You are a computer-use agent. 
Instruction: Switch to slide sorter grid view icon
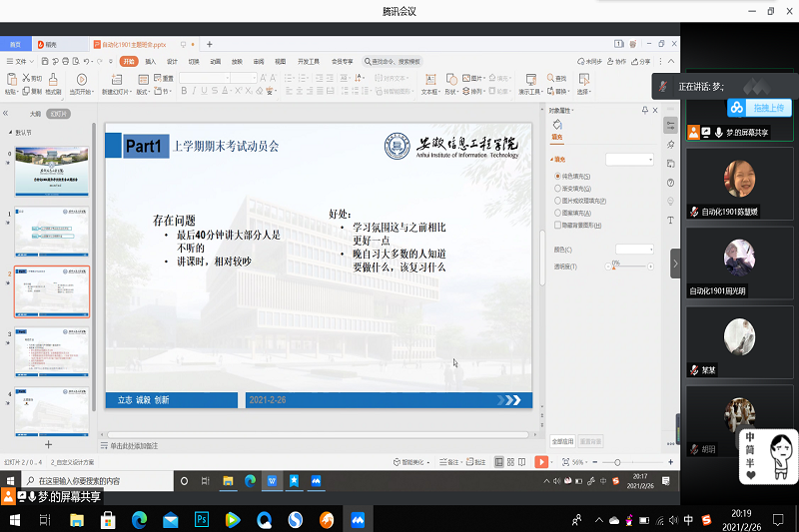click(x=510, y=462)
